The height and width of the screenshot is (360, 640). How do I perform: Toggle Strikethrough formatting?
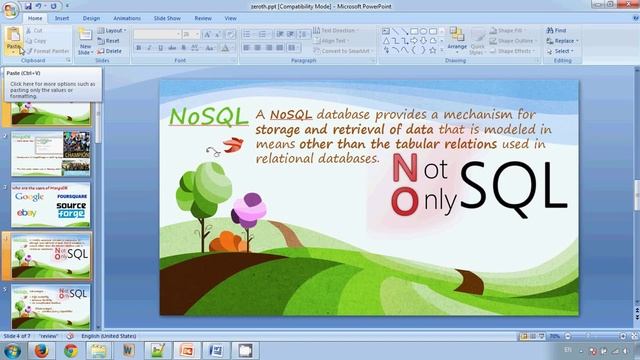point(172,48)
